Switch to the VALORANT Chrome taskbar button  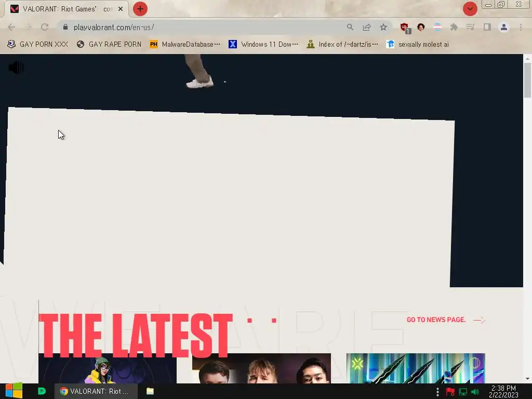point(96,391)
